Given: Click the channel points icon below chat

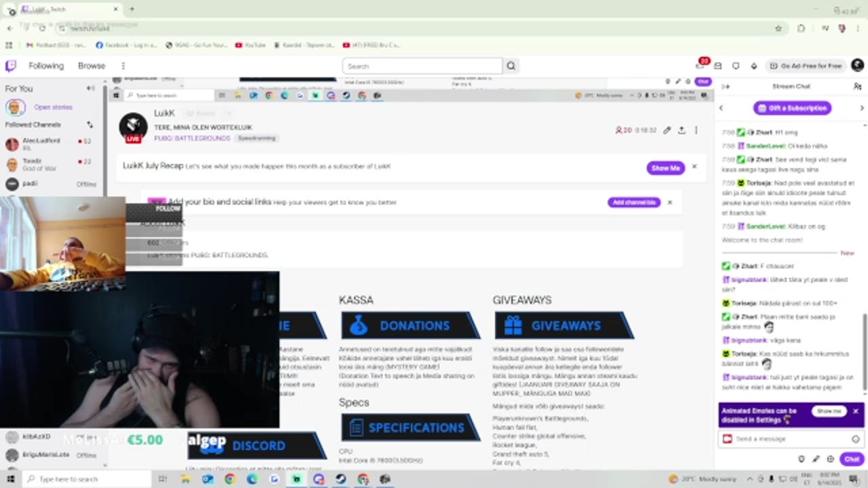Looking at the screenshot, I should pyautogui.click(x=802, y=459).
